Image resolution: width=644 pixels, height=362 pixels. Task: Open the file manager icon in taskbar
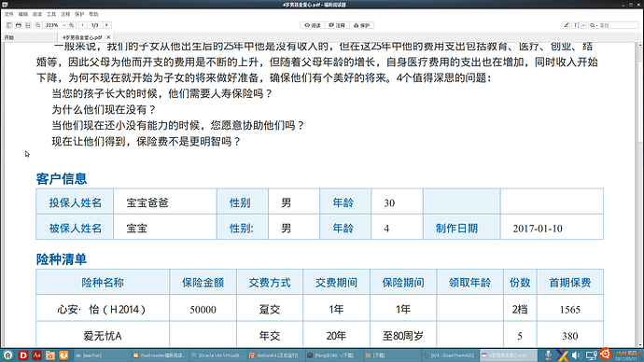point(50,355)
